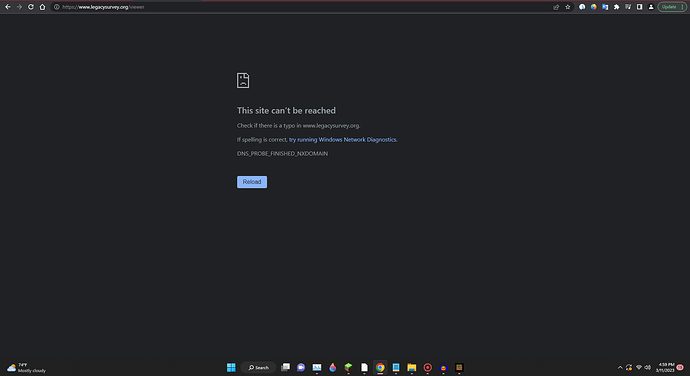Open the Windows Start menu

231,367
